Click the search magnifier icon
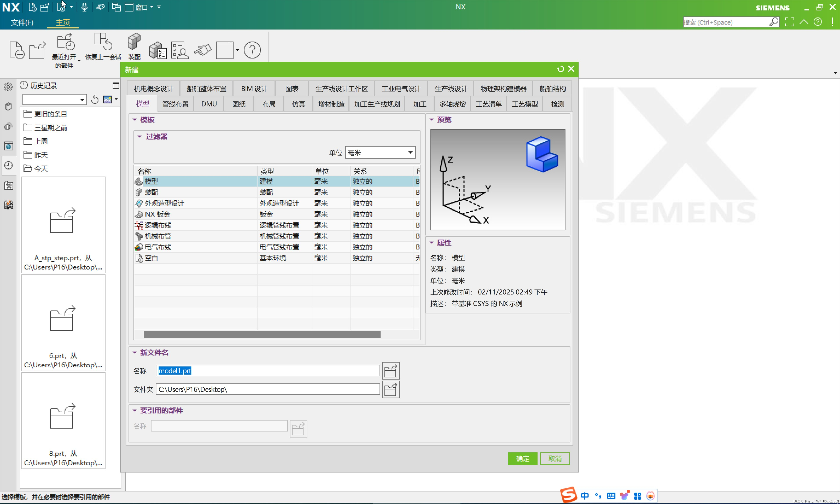840x504 pixels. 774,22
